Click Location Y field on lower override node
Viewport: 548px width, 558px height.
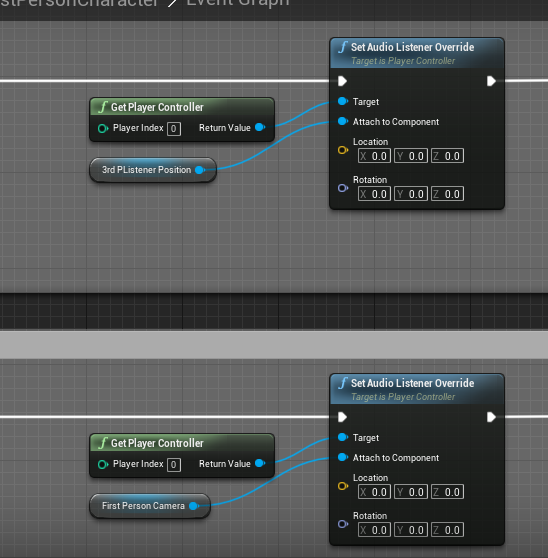(x=411, y=492)
